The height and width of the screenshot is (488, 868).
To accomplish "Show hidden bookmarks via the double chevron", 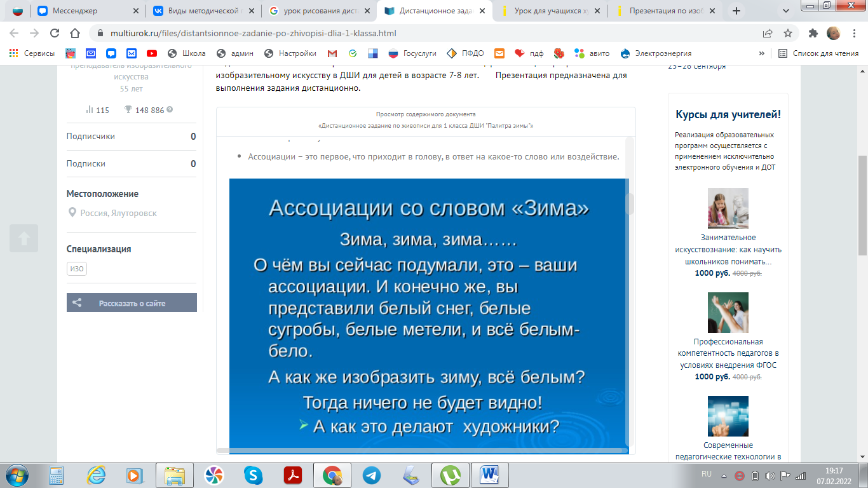I will click(761, 53).
